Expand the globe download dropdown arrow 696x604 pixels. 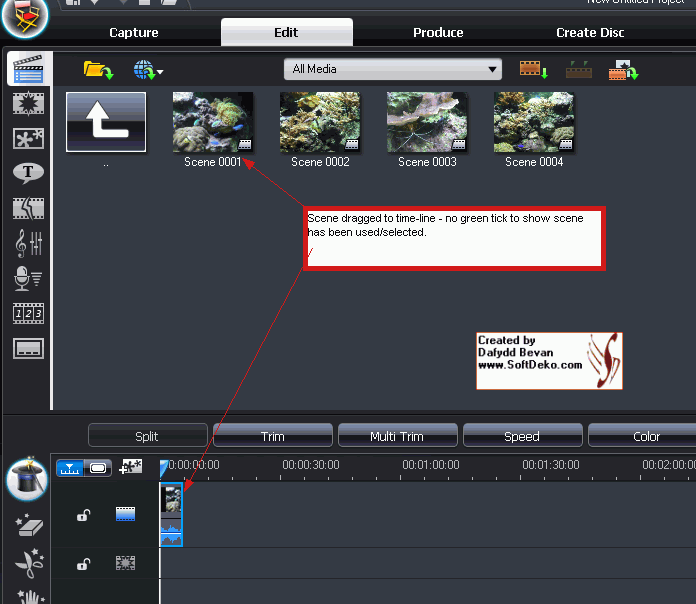[160, 71]
